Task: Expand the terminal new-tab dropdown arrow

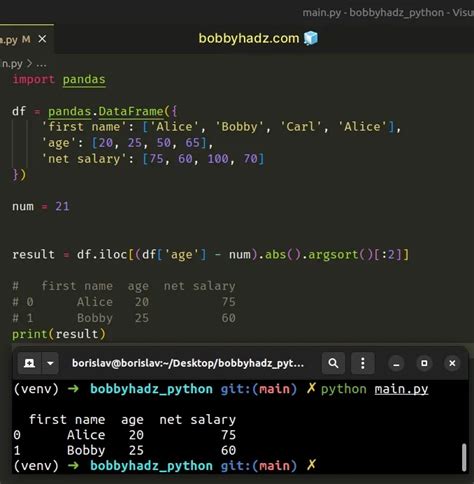Action: coord(50,363)
